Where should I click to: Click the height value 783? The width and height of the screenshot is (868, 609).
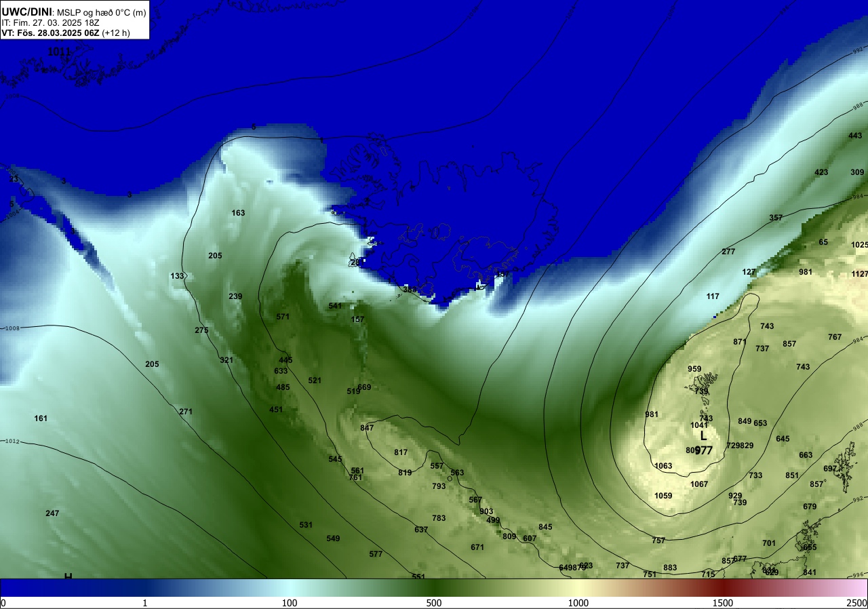pyautogui.click(x=439, y=518)
